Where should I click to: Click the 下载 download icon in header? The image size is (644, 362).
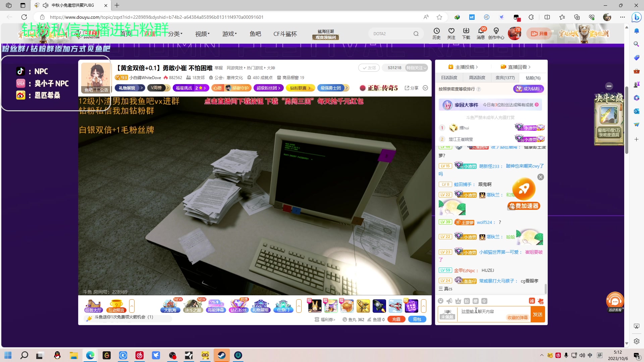click(x=466, y=33)
